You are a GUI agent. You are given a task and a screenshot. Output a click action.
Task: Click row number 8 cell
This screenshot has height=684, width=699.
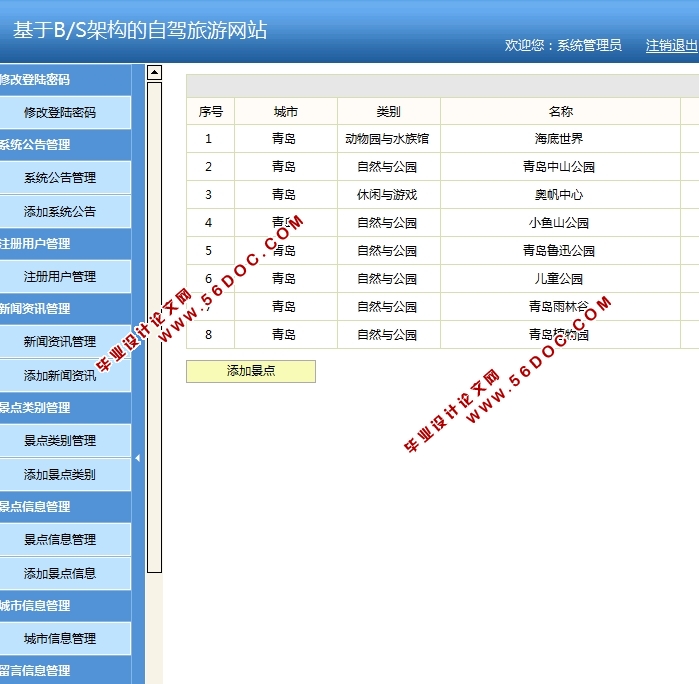208,334
